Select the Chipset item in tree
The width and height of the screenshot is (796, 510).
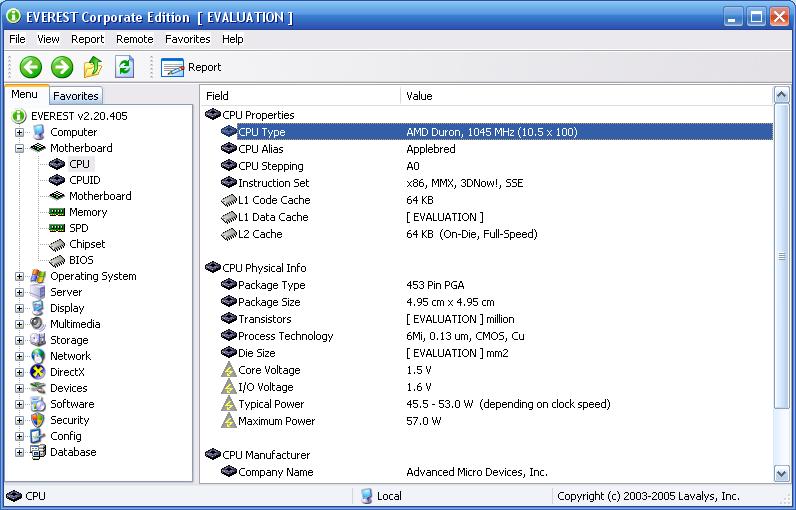(86, 244)
